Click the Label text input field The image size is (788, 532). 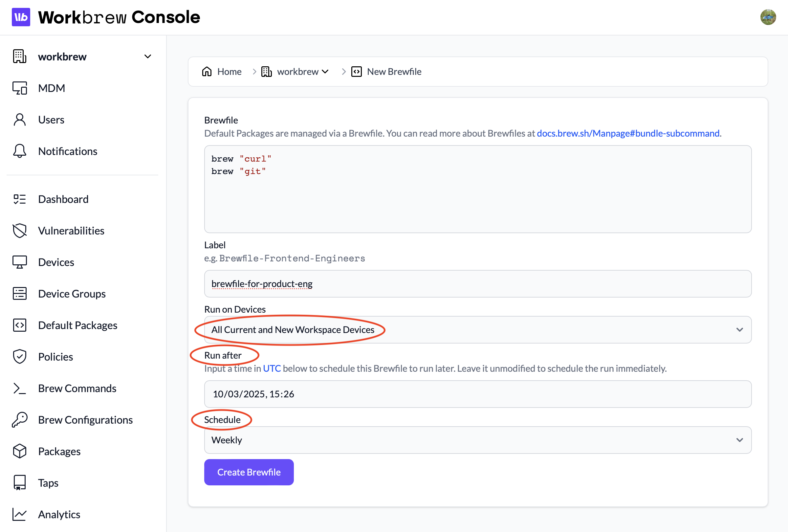coord(477,284)
